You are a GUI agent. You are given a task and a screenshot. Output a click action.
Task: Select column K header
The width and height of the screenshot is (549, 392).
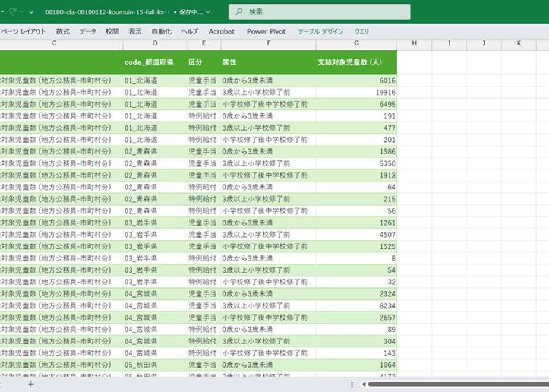click(x=519, y=43)
